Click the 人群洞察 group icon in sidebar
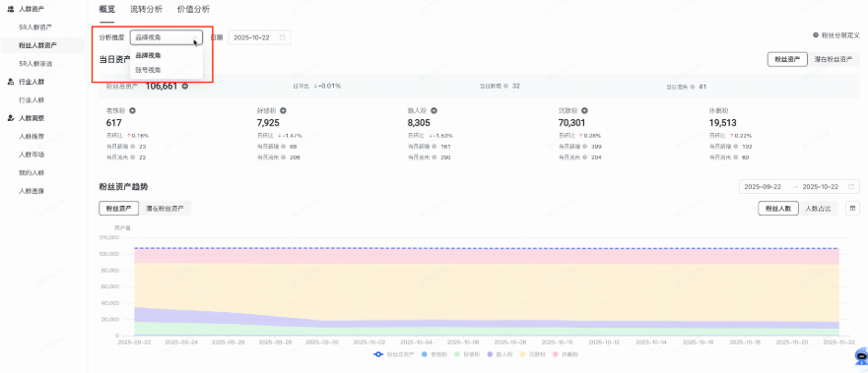This screenshot has width=868, height=373. (11, 118)
